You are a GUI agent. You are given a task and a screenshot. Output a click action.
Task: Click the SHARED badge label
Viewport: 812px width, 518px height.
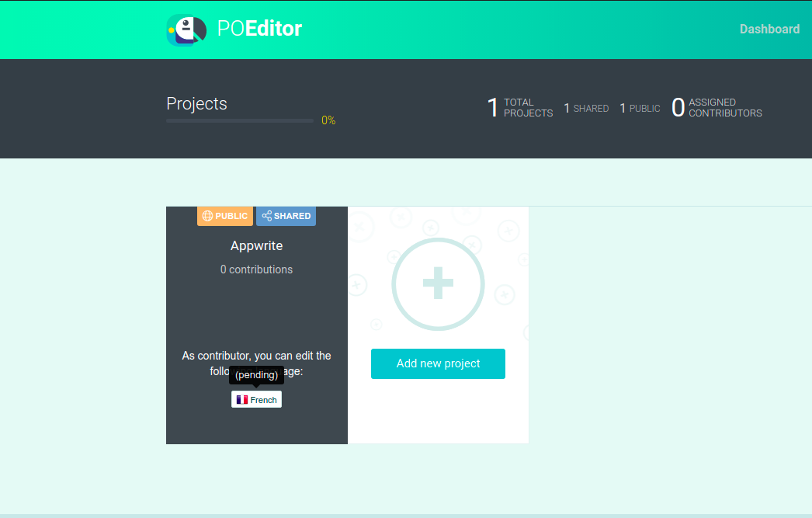click(292, 216)
